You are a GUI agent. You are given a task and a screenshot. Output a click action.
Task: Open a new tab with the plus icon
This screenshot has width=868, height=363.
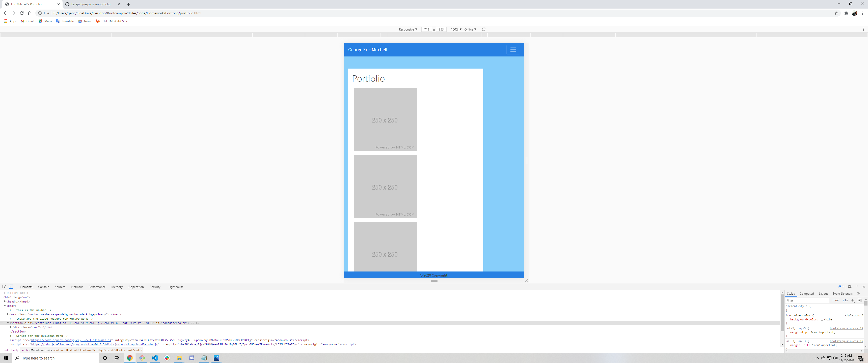coord(128,4)
